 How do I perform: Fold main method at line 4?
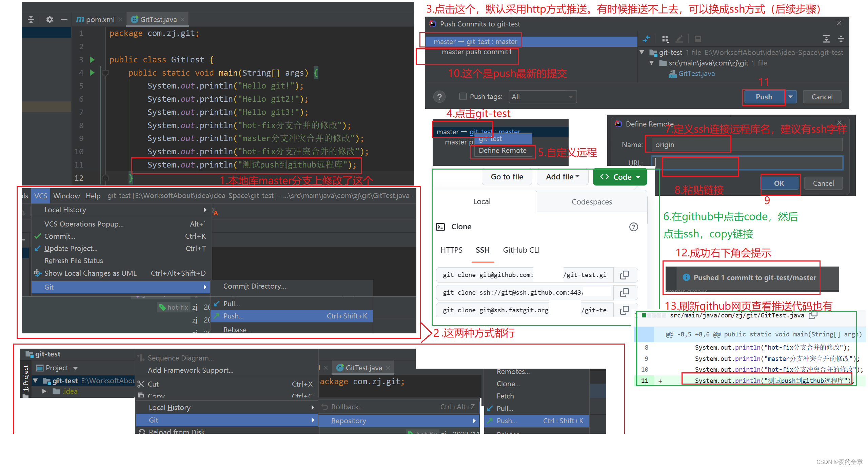tap(105, 73)
